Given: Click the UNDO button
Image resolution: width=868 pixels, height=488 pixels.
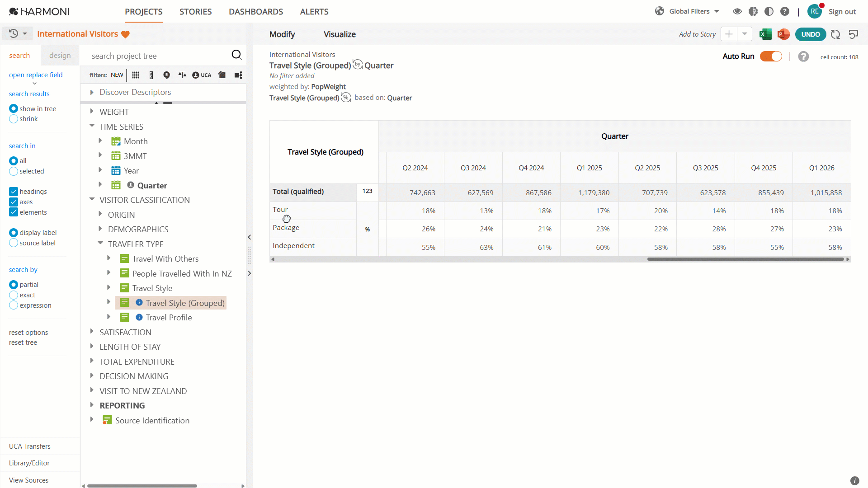Looking at the screenshot, I should pos(811,34).
